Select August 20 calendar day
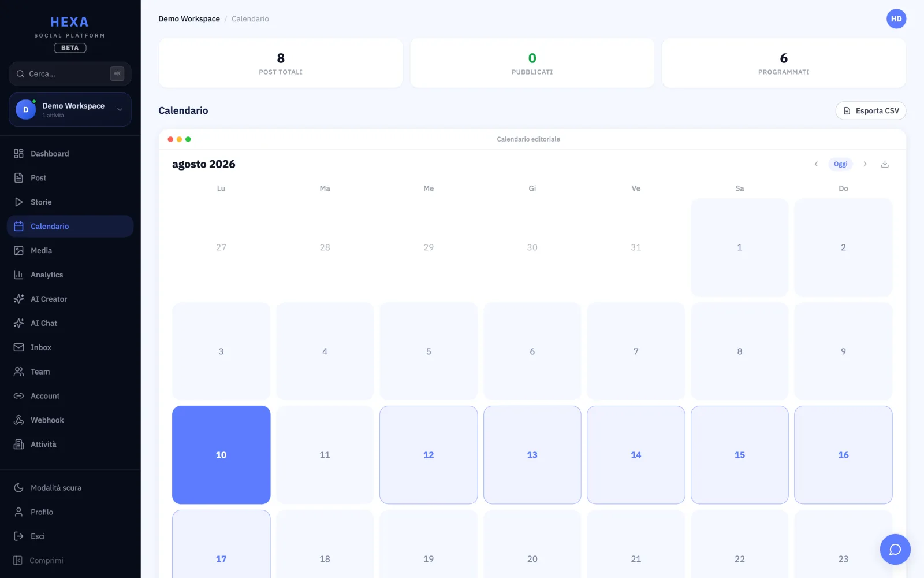This screenshot has width=924, height=578. click(532, 544)
